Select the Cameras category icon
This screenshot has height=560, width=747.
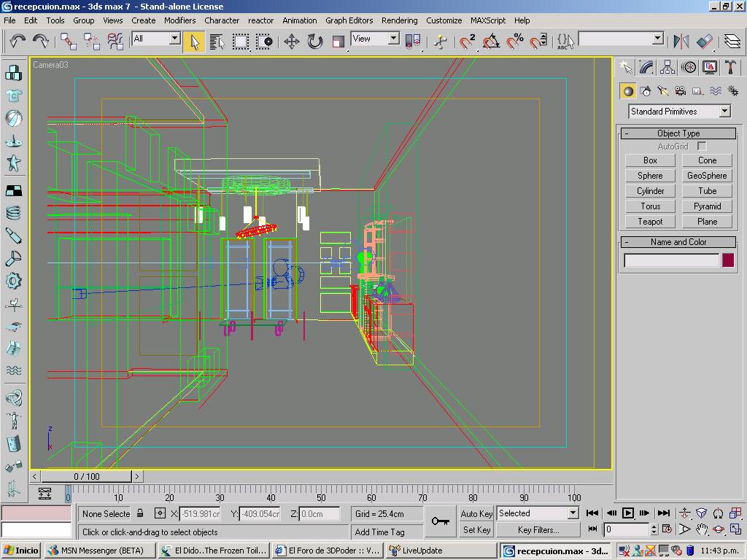(x=681, y=91)
